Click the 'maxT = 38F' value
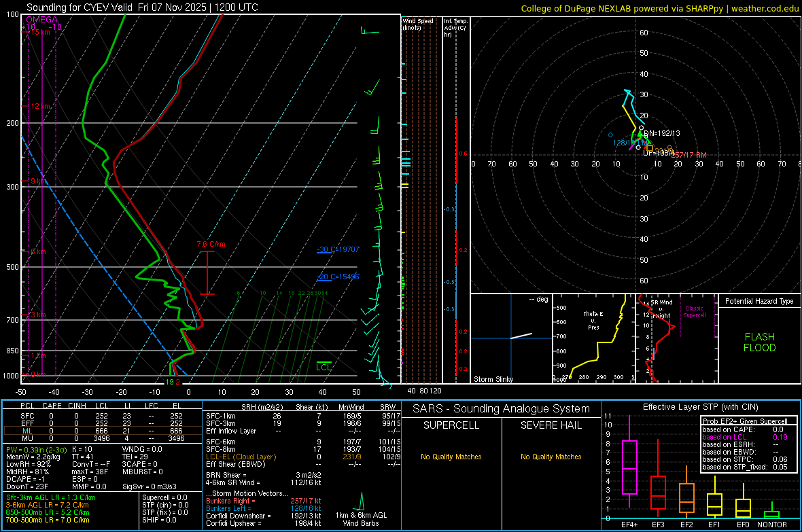The image size is (802, 532). [90, 472]
